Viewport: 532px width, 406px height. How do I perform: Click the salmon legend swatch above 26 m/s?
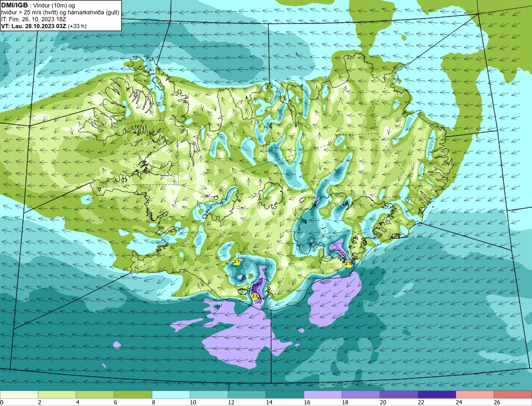(513, 394)
